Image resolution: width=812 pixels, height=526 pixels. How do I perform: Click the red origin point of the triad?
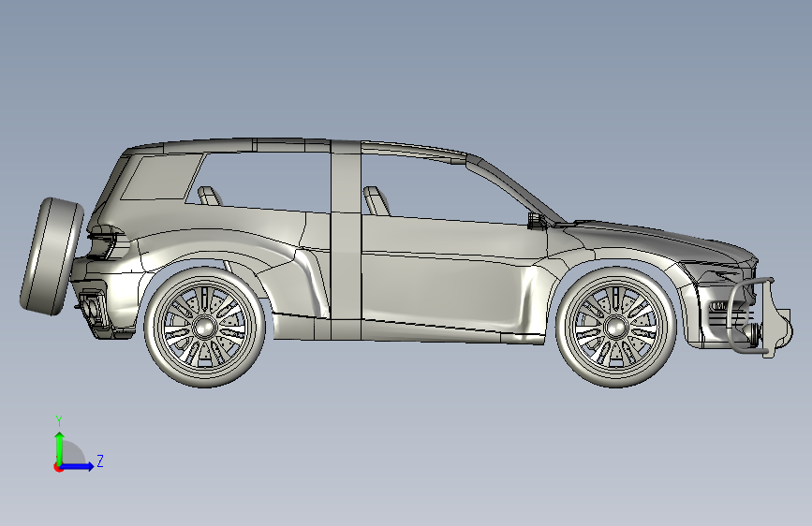57,467
